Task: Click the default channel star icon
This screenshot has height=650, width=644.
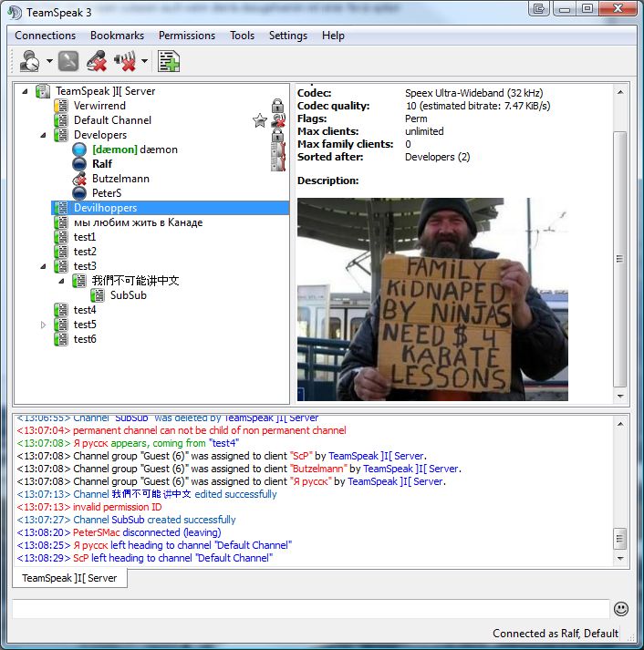Action: click(260, 120)
